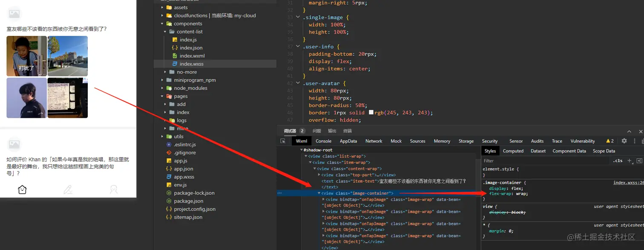Switch to the Console tab
The height and width of the screenshot is (250, 644).
[x=323, y=141]
